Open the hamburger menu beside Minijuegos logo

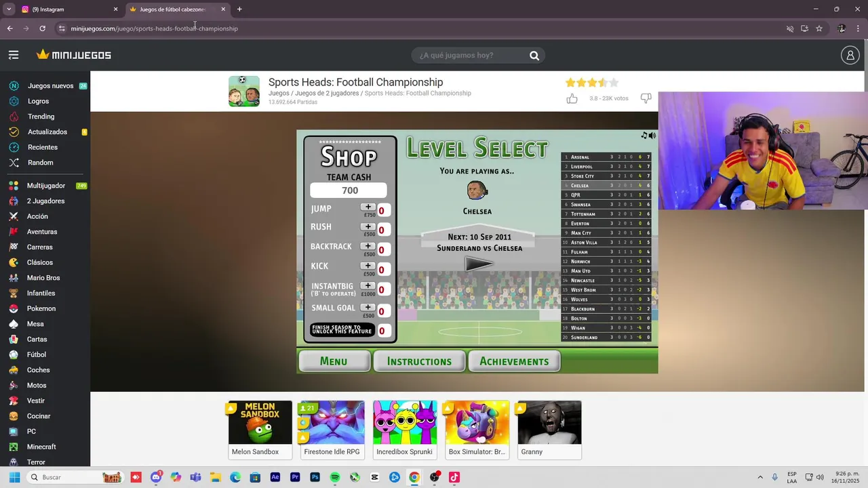(14, 55)
